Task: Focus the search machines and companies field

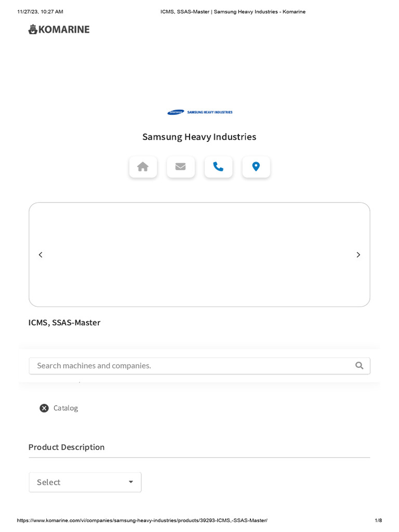Action: pos(192,366)
